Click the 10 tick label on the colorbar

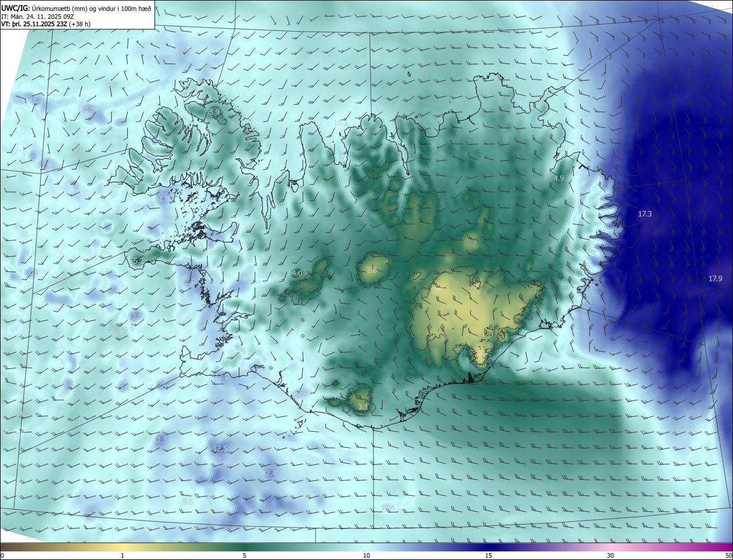point(366,555)
